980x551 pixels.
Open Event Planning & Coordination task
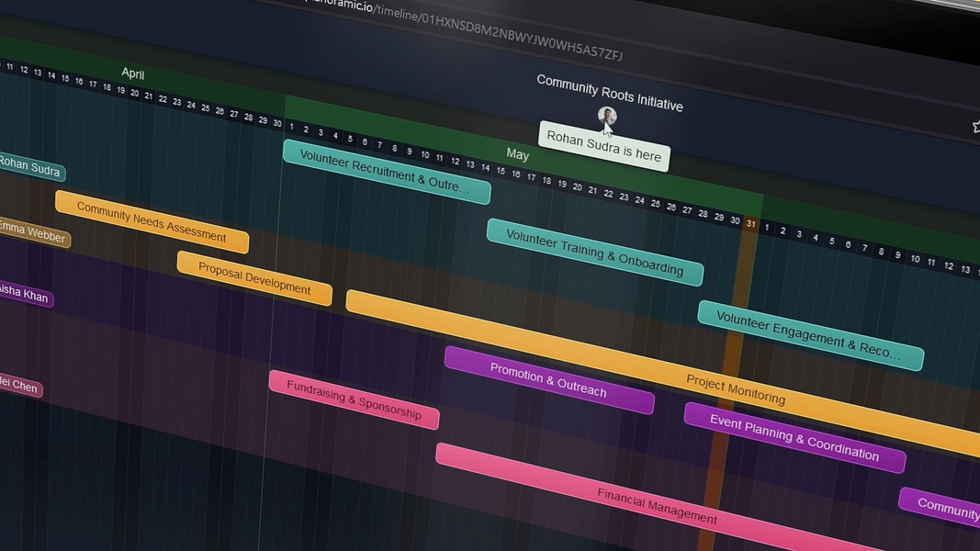coord(794,438)
